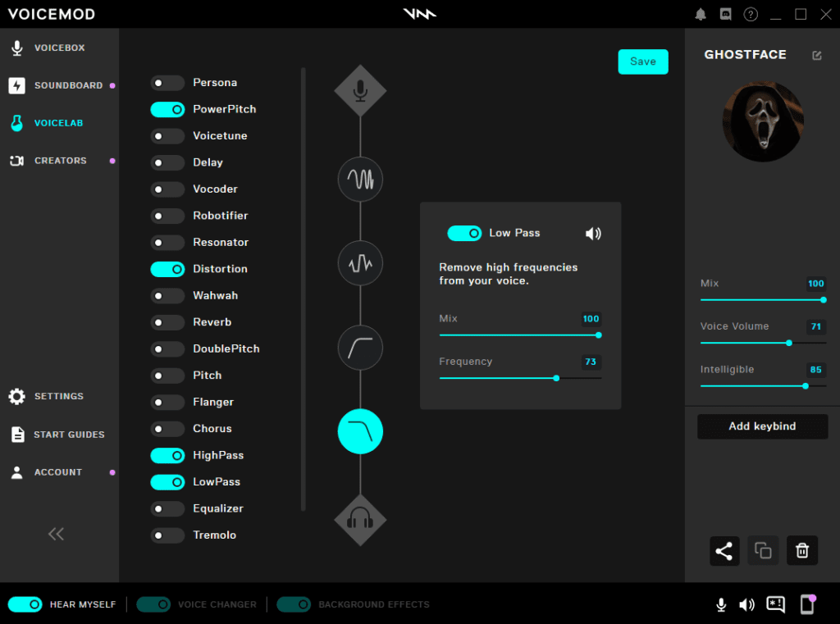The width and height of the screenshot is (840, 624).
Task: Enable the Robotifier toggle
Action: tap(167, 216)
